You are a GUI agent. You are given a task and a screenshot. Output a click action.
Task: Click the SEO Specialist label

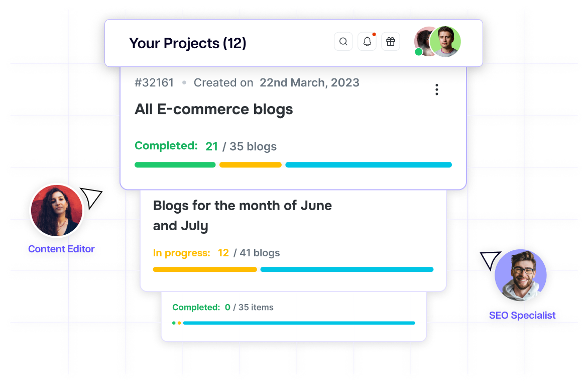(523, 316)
